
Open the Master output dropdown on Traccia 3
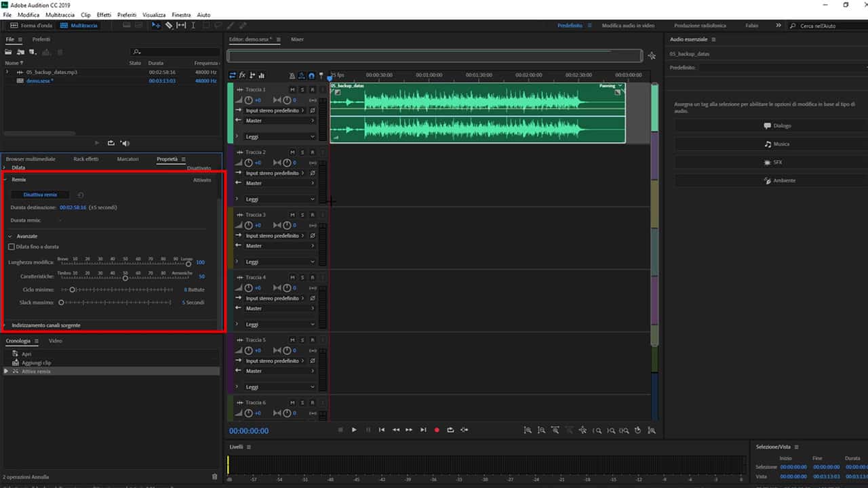(279, 246)
